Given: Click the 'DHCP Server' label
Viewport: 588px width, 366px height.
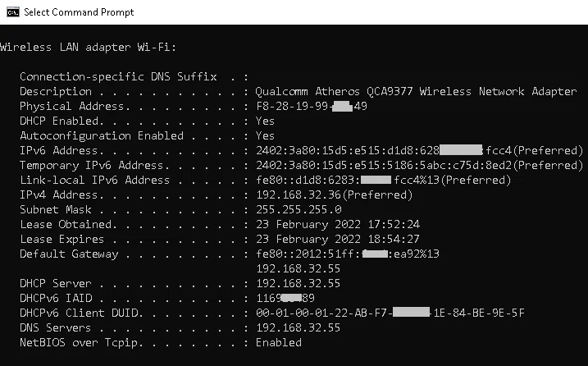Looking at the screenshot, I should [56, 283].
